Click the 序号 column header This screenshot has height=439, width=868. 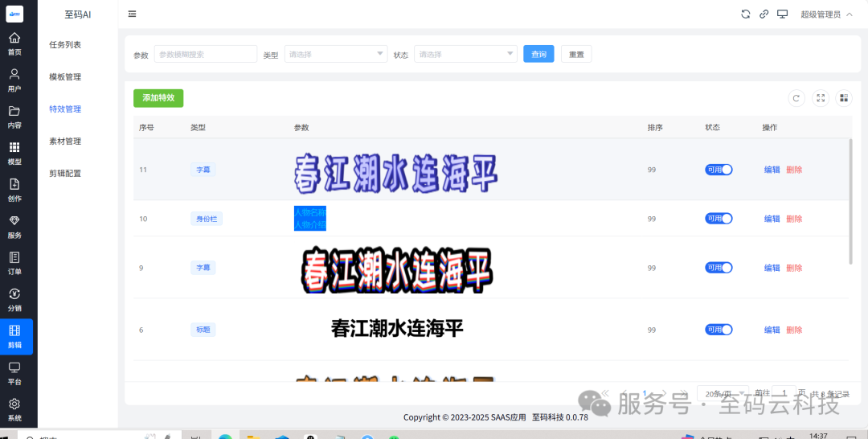coord(146,127)
